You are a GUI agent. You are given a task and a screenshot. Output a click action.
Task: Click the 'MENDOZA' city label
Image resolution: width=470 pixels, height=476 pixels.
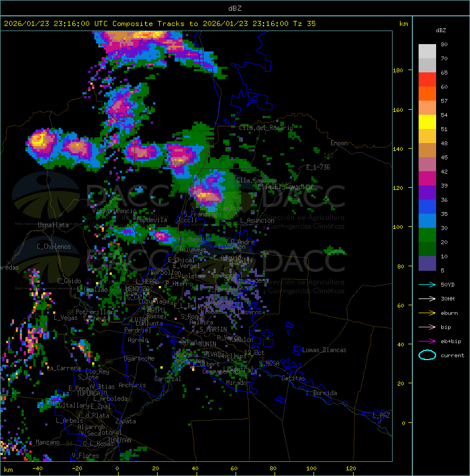pos(137,289)
